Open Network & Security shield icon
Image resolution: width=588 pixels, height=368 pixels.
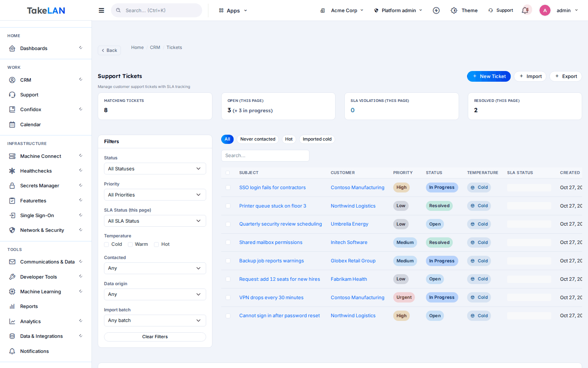(x=12, y=230)
